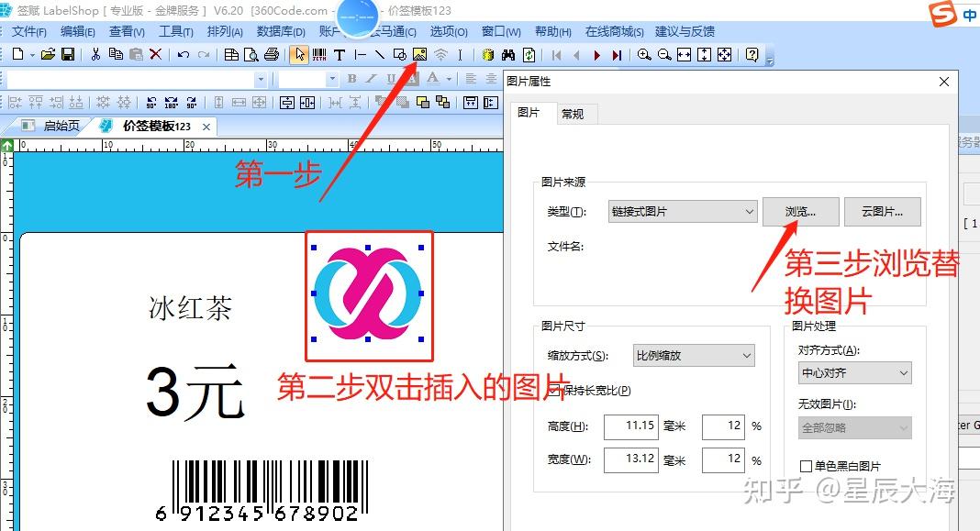
Task: Click the Cut icon in the toolbar
Action: pos(95,55)
